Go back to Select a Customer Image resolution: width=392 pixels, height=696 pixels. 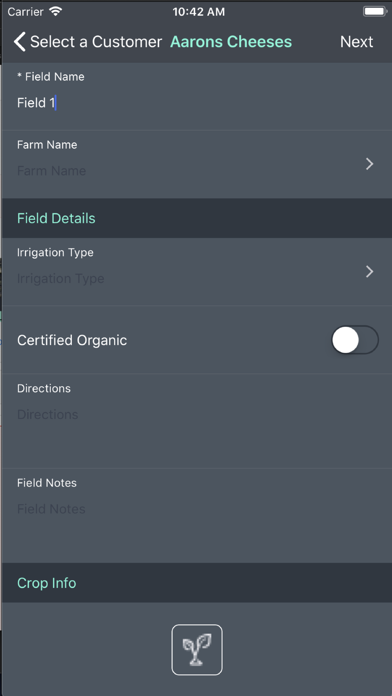point(96,42)
